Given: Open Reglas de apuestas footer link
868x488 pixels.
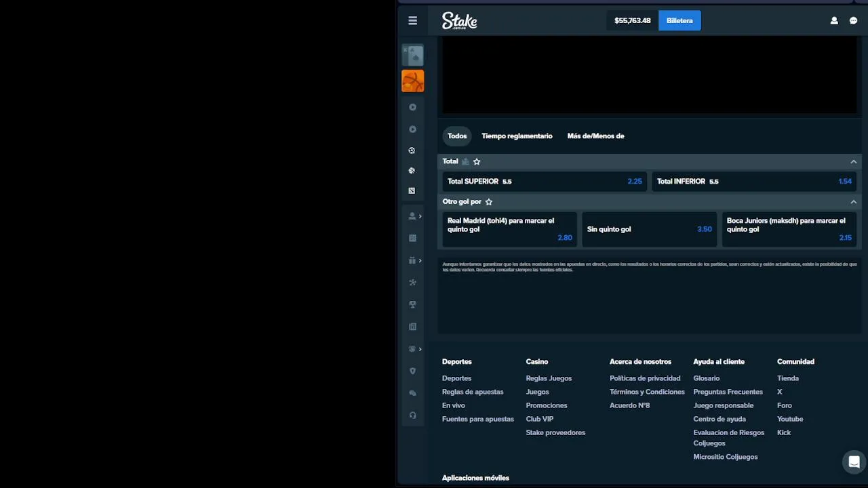Looking at the screenshot, I should [473, 392].
